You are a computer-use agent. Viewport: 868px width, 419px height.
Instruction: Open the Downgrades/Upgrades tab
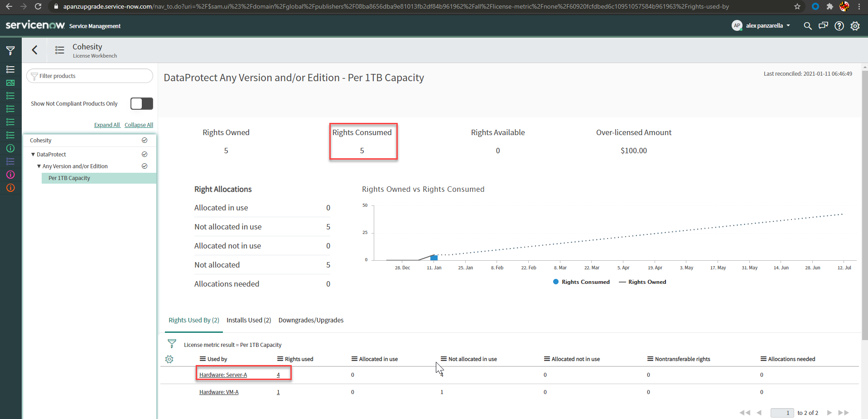[311, 320]
